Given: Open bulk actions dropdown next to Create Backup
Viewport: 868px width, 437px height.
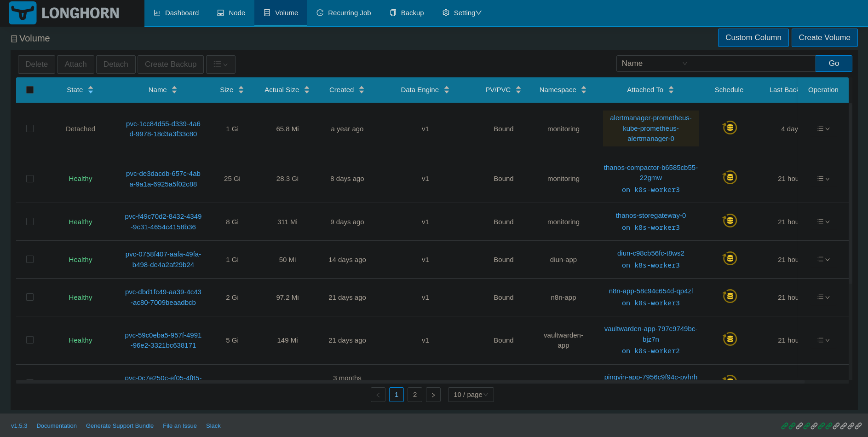Looking at the screenshot, I should pos(221,64).
